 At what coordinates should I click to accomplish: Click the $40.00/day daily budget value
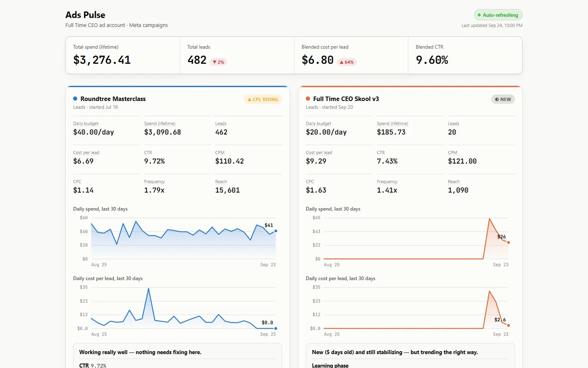pos(94,132)
